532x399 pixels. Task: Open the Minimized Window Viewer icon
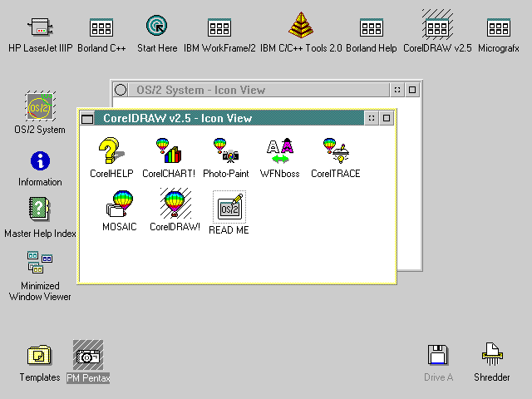[x=40, y=262]
